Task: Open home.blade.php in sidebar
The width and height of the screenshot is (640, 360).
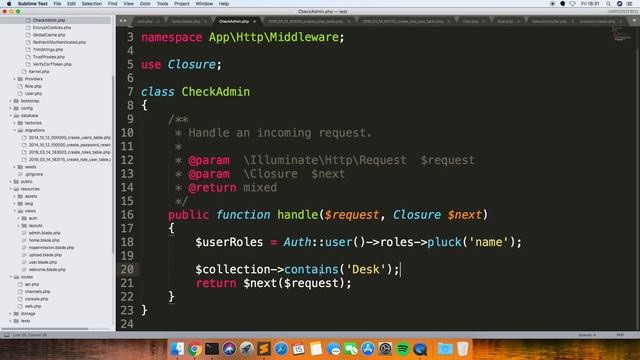Action: pyautogui.click(x=44, y=240)
